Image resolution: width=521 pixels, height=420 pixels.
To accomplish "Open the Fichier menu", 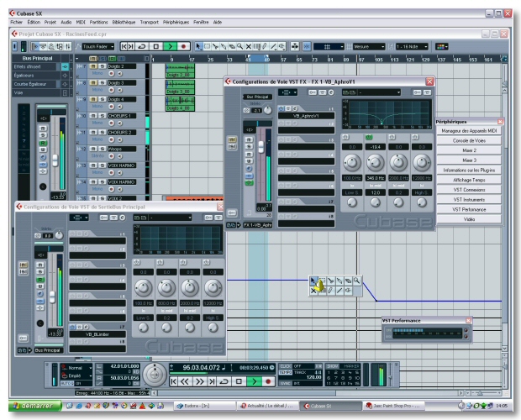I will [16, 22].
